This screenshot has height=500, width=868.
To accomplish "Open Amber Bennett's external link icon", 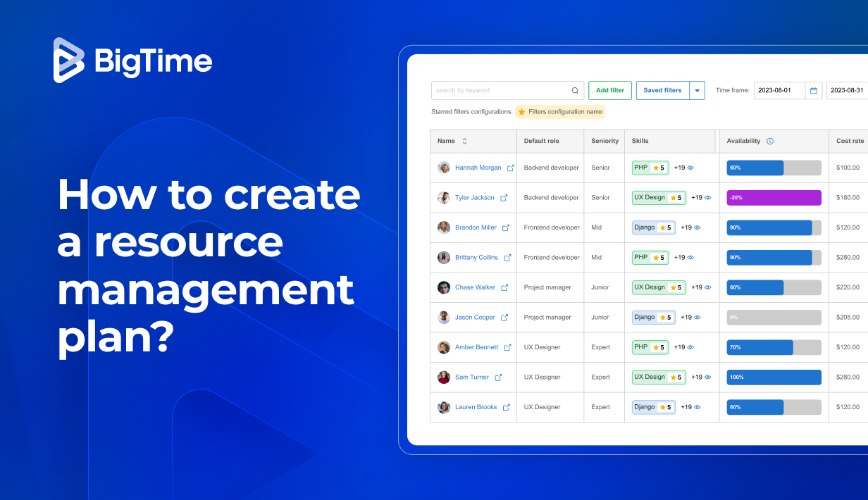I will [x=507, y=347].
